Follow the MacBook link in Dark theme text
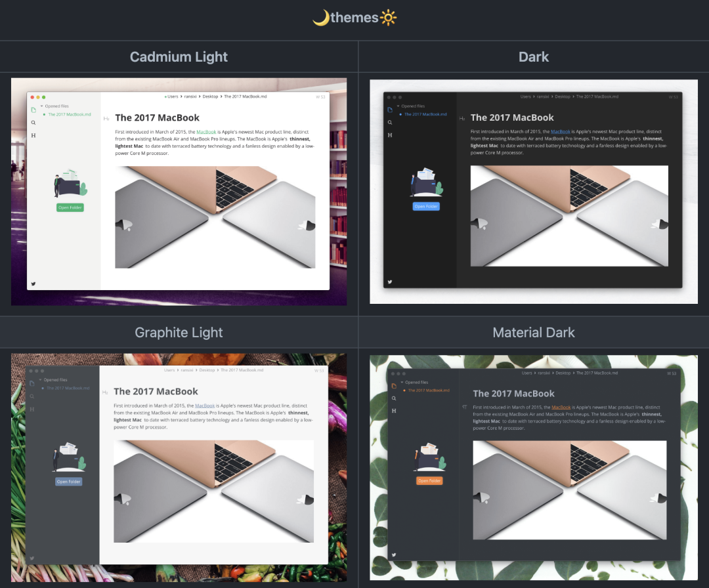 tap(561, 131)
